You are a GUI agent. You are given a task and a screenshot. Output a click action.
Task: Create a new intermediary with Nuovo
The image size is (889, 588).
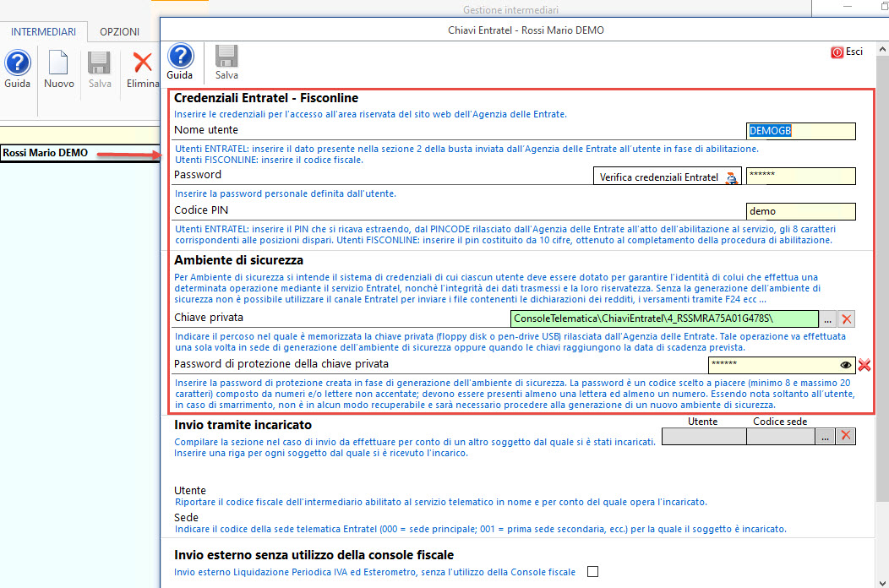point(59,69)
